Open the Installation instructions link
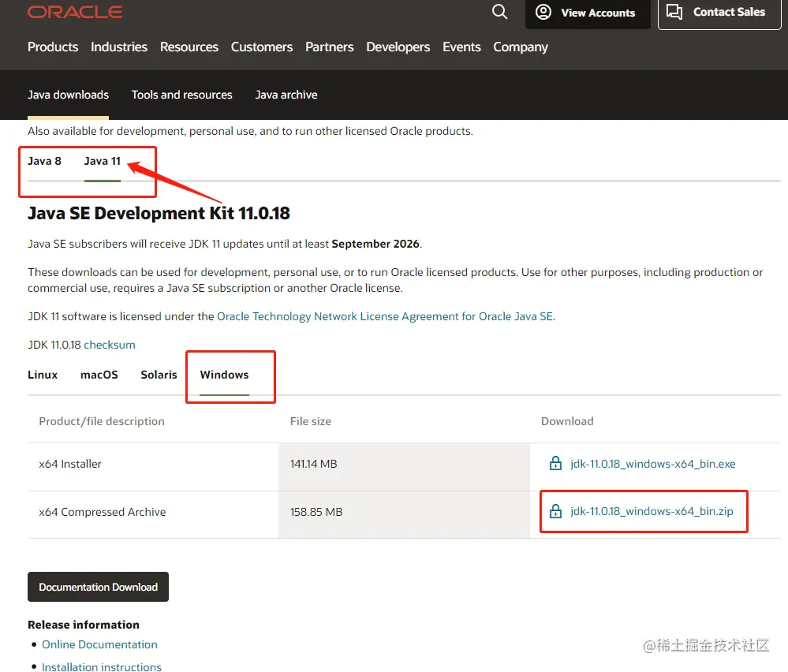788x672 pixels. tap(102, 666)
